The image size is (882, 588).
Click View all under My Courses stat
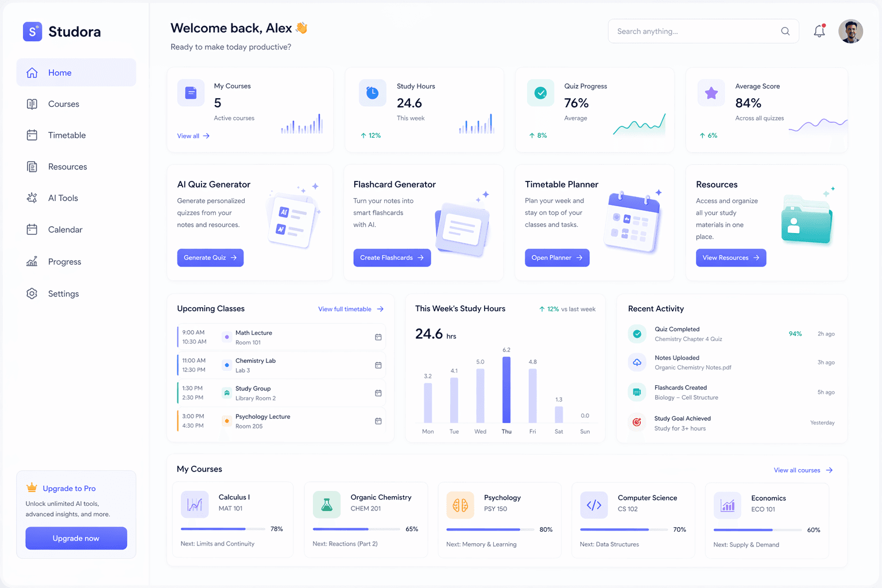[x=189, y=136]
